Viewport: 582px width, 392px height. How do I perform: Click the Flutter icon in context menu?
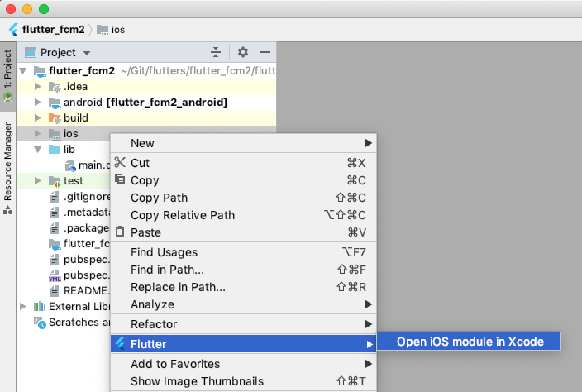(120, 343)
